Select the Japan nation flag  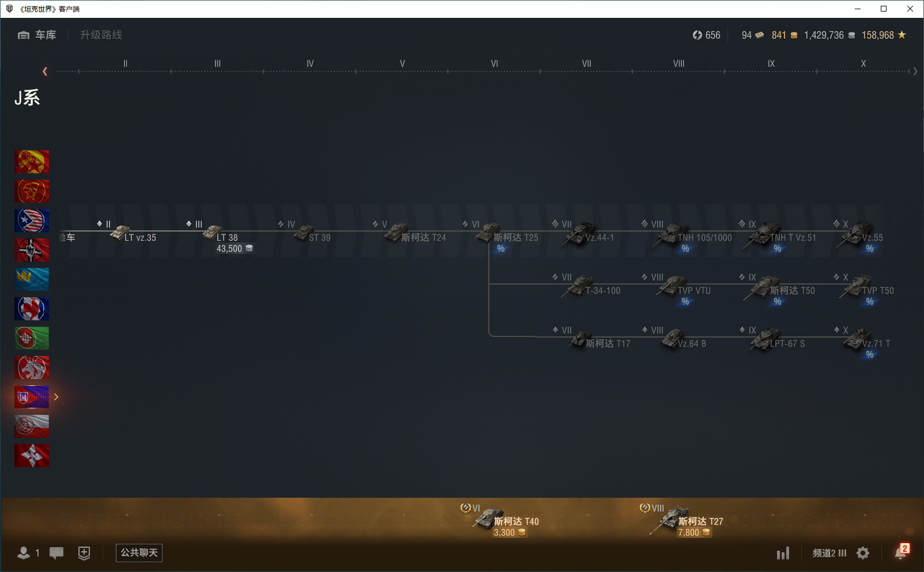(32, 456)
